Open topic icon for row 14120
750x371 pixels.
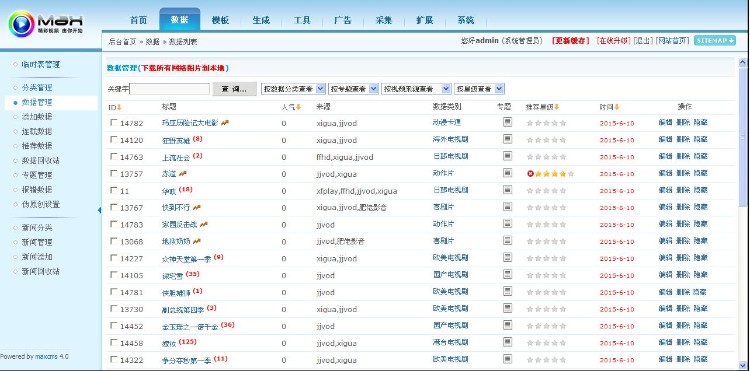coord(507,139)
